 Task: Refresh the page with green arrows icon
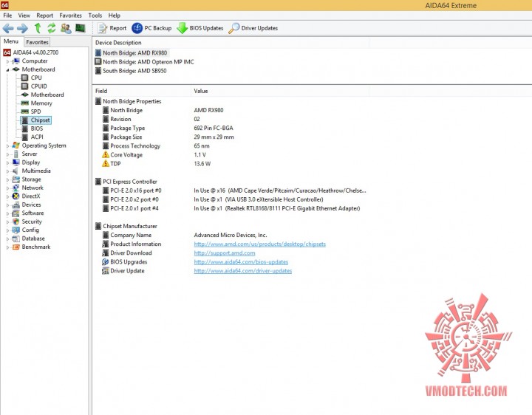[52, 28]
